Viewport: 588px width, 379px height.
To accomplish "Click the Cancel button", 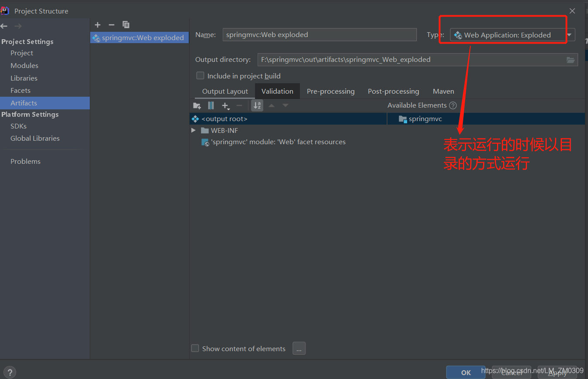I will click(x=512, y=372).
